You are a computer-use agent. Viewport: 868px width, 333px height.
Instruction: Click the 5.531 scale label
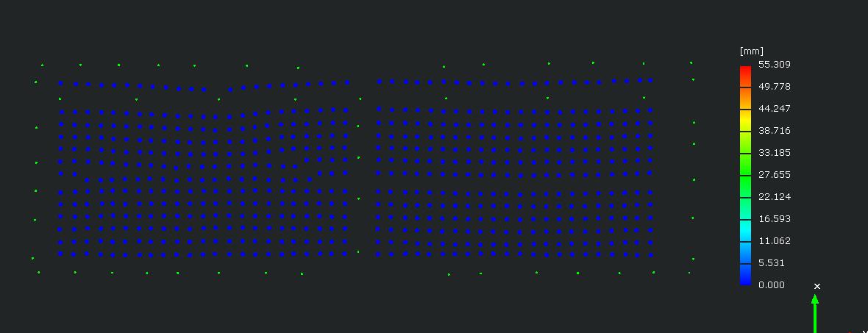772,263
